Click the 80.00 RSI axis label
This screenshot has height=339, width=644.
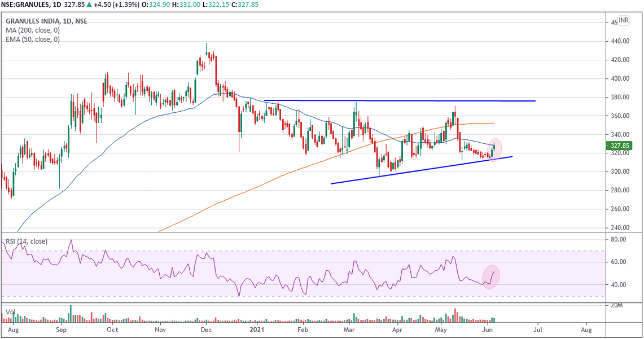619,239
